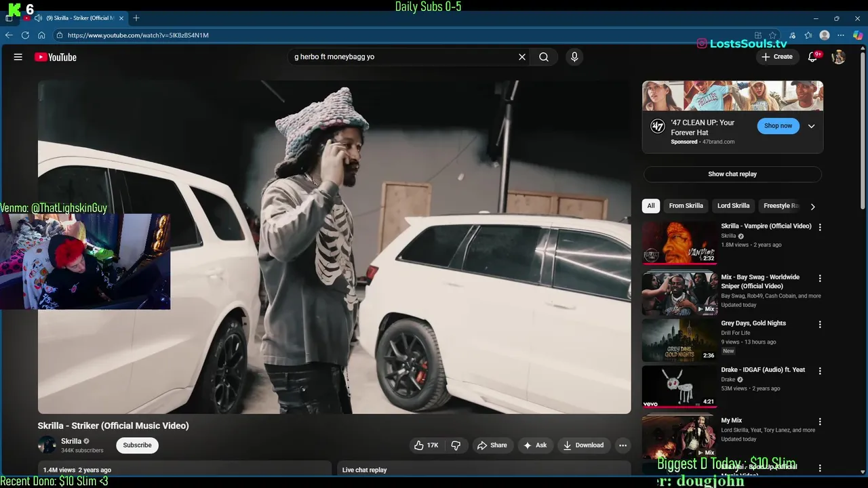Viewport: 868px width, 488px height.
Task: Reload the page with browser refresh icon
Action: tap(25, 35)
